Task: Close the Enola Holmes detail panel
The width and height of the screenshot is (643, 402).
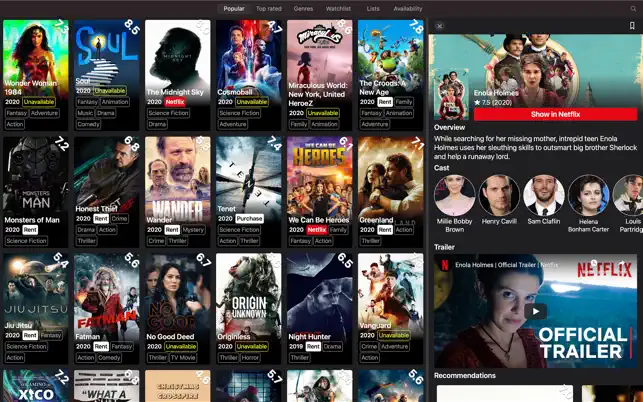Action: click(x=440, y=26)
